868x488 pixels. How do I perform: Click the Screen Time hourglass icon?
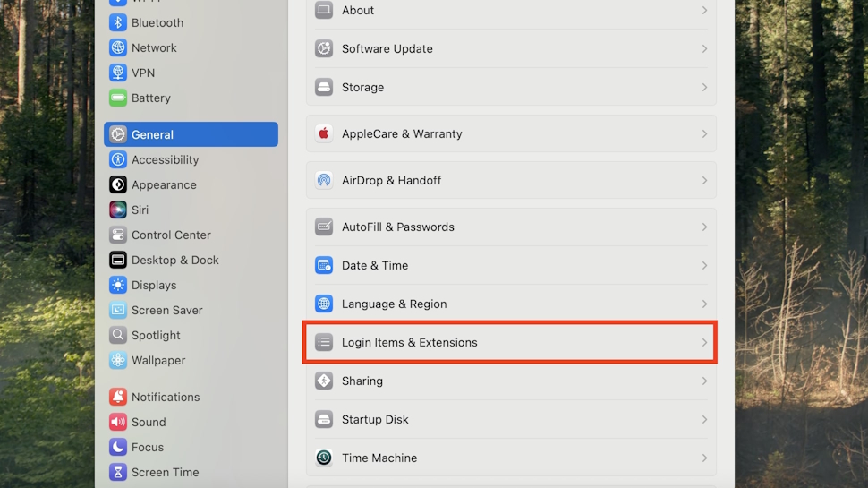117,472
